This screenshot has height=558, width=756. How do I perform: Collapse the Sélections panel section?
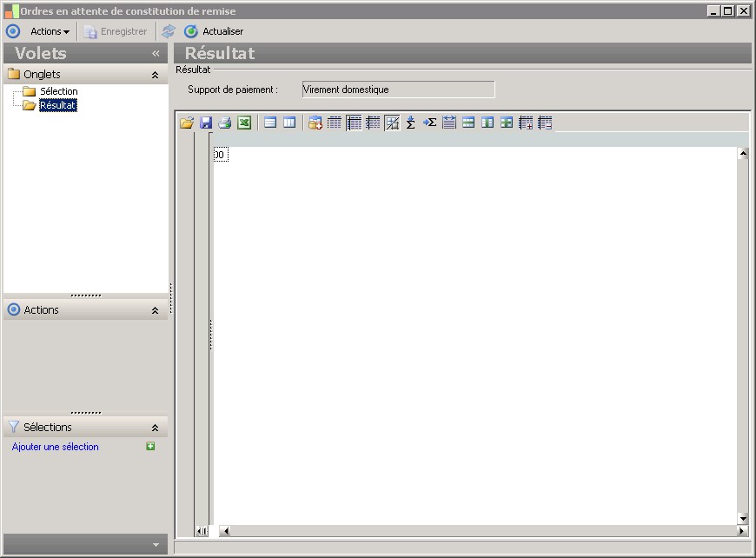point(155,428)
